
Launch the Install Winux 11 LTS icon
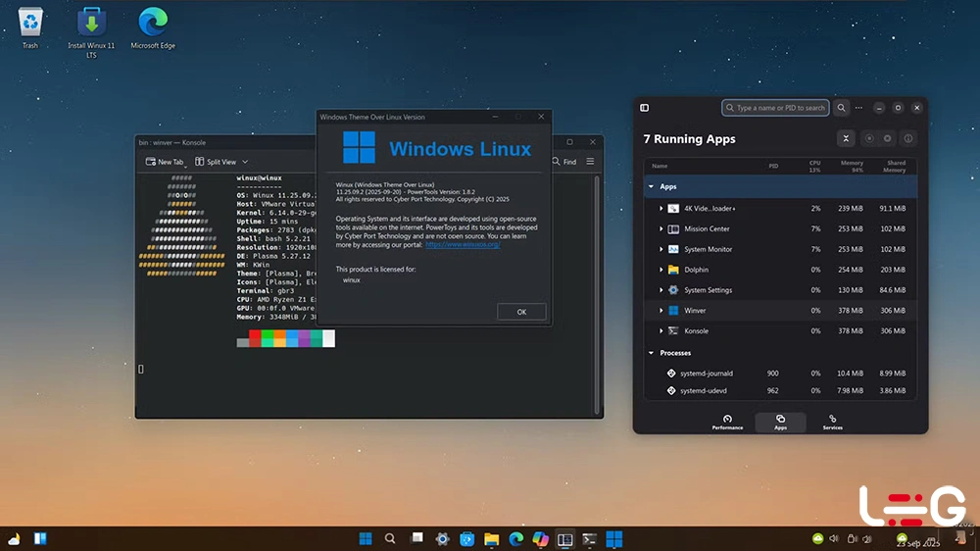coord(91,22)
